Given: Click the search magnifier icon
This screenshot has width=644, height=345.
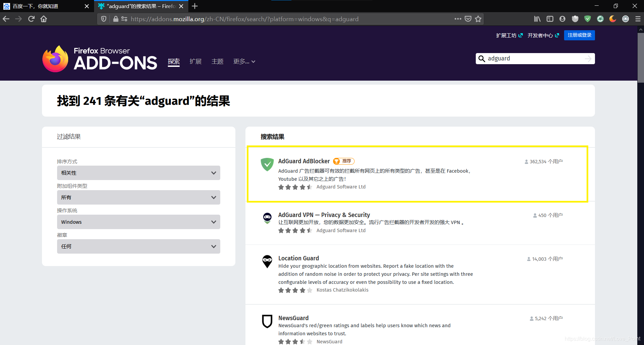Looking at the screenshot, I should coord(481,59).
